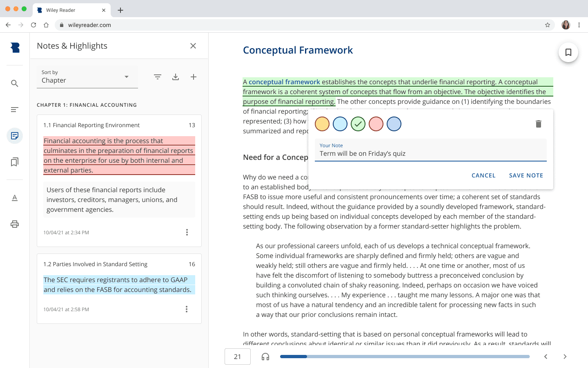Open the browser profile avatar
Image resolution: width=588 pixels, height=368 pixels.
(x=566, y=25)
